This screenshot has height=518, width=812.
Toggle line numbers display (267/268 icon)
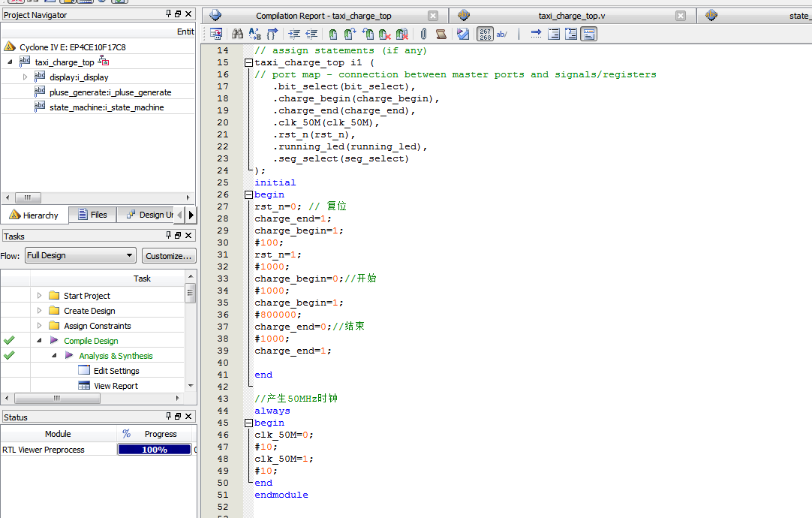click(485, 34)
